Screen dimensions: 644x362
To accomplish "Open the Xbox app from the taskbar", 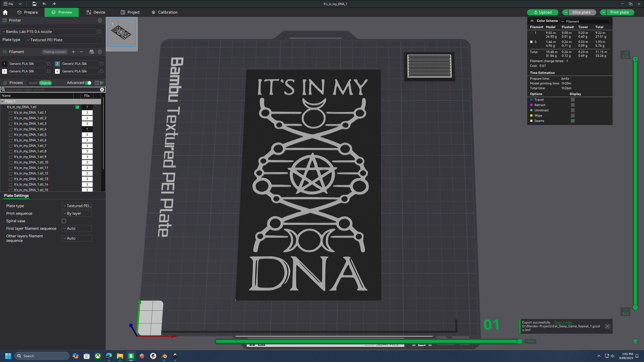I will click(x=98, y=356).
